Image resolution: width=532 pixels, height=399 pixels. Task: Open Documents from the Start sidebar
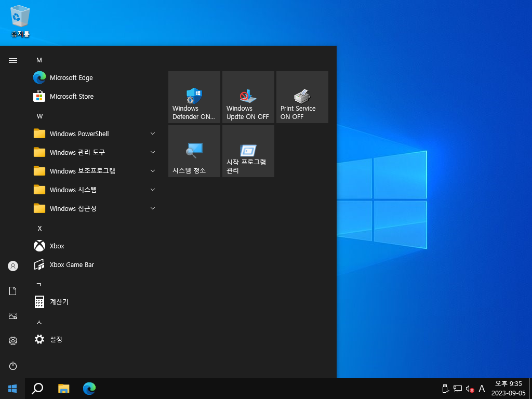(13, 291)
